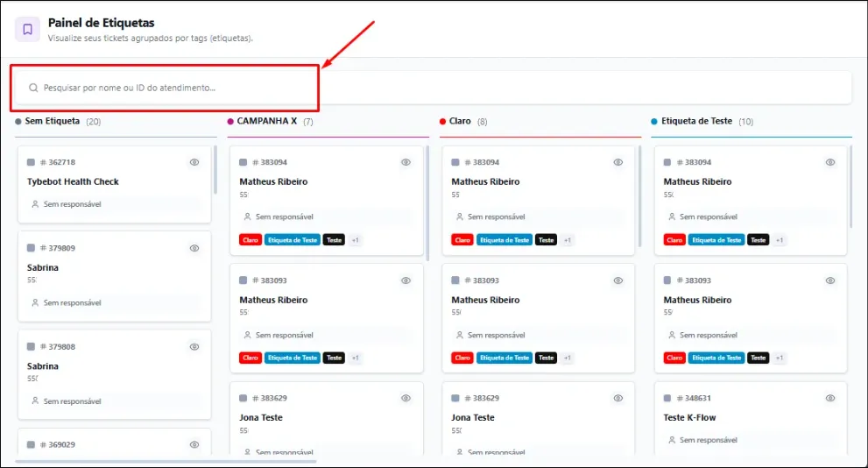The image size is (868, 468).
Task: Expand +1 tags on 383093 in Etiqueta de Teste column
Action: [x=780, y=358]
